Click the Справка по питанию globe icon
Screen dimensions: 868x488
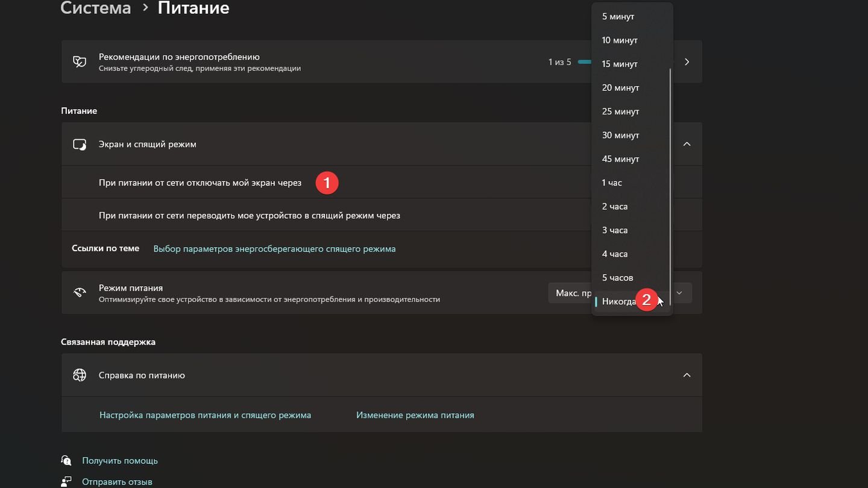click(x=80, y=375)
